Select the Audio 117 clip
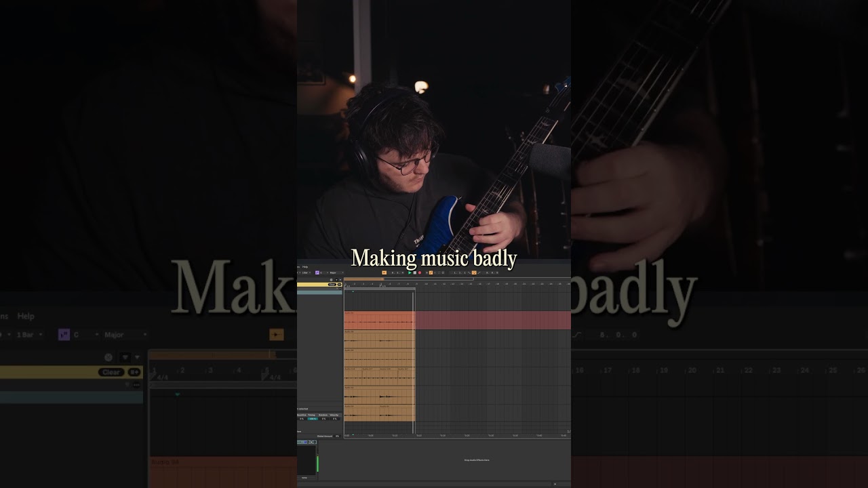 coord(371,377)
